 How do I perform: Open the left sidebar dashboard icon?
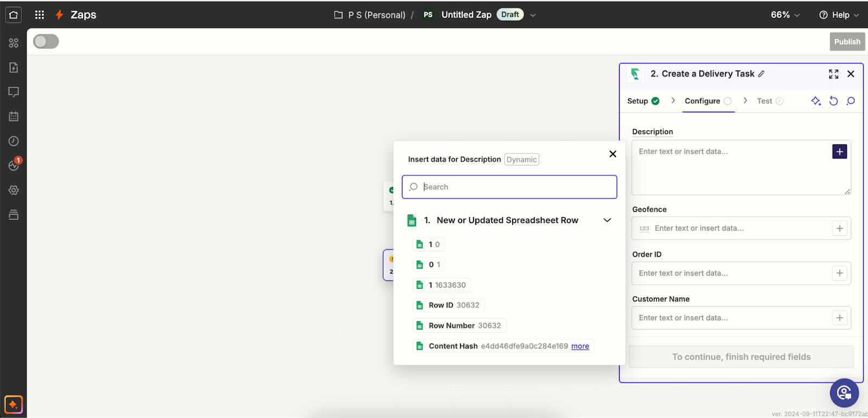click(x=14, y=43)
